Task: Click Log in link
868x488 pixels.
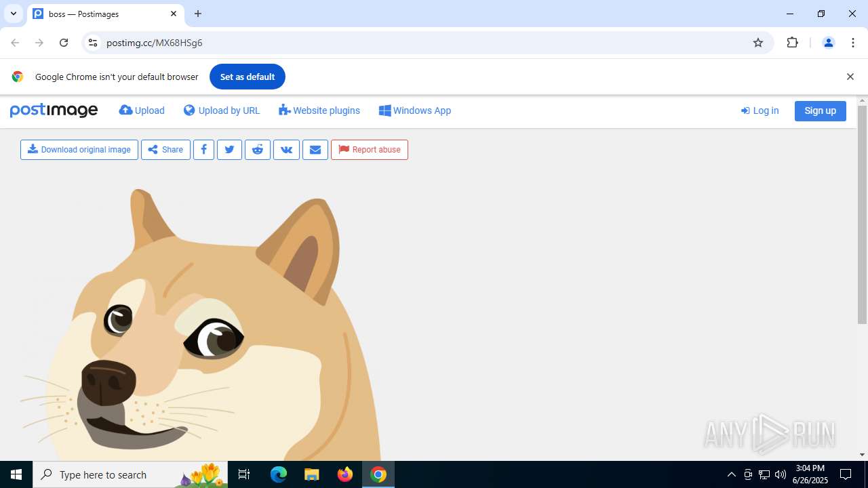Action: click(x=759, y=110)
